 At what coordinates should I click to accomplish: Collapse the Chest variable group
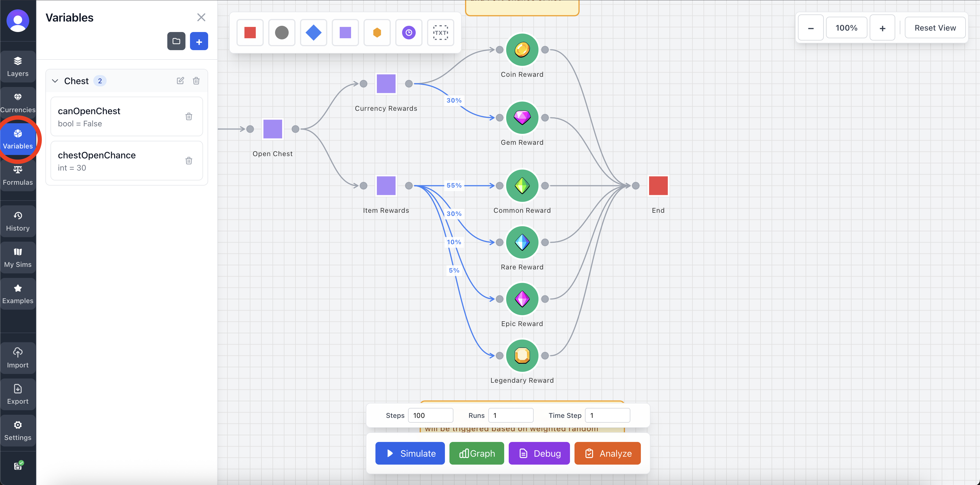tap(55, 80)
